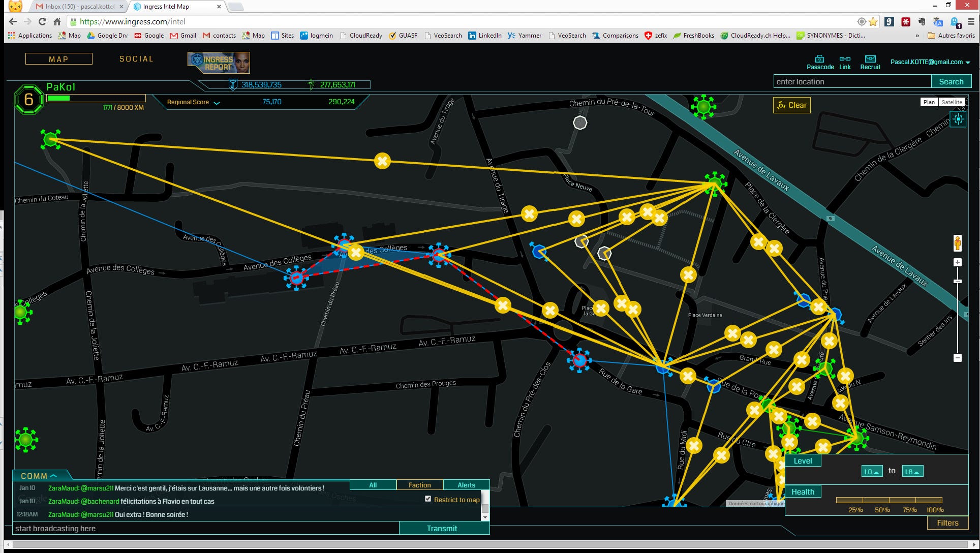
Task: Zoom out with the map minus button
Action: (958, 358)
